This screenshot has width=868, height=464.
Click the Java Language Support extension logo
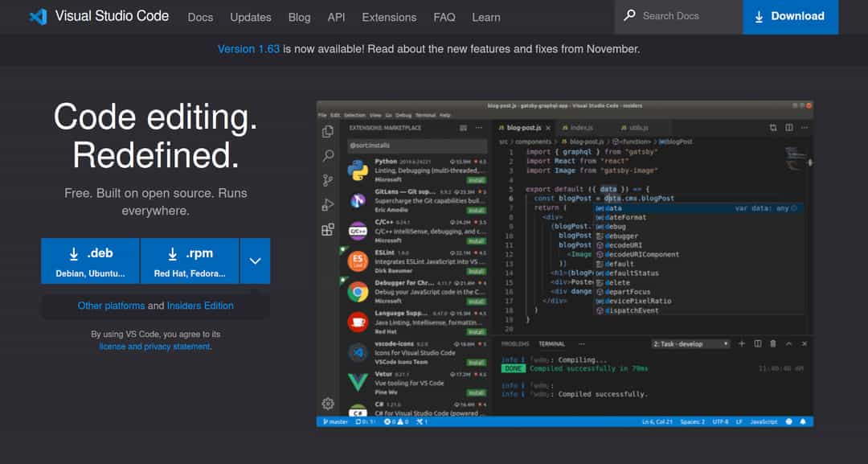pyautogui.click(x=358, y=322)
